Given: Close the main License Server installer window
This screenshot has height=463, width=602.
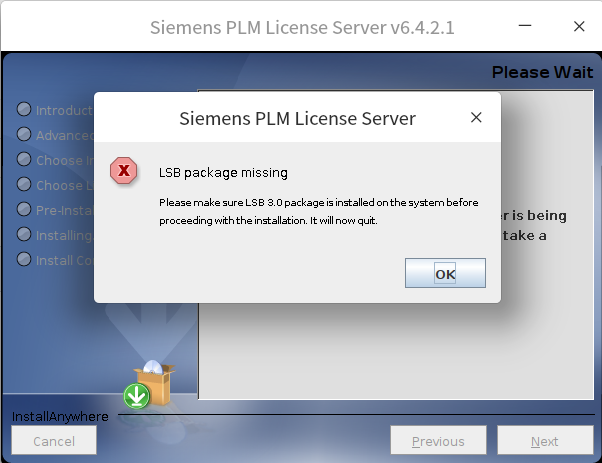Looking at the screenshot, I should 578,27.
